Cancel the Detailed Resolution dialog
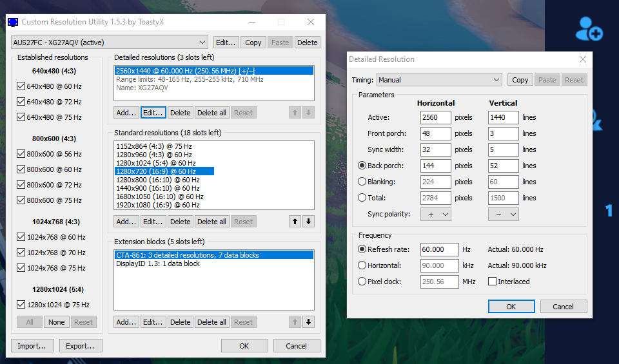This screenshot has width=619, height=364. pos(564,307)
